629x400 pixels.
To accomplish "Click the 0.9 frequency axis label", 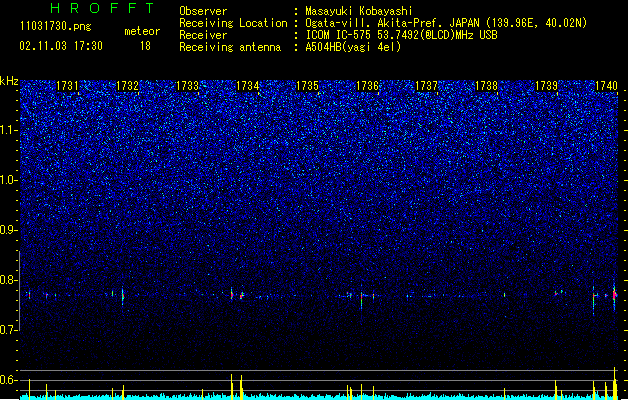I will pos(9,230).
